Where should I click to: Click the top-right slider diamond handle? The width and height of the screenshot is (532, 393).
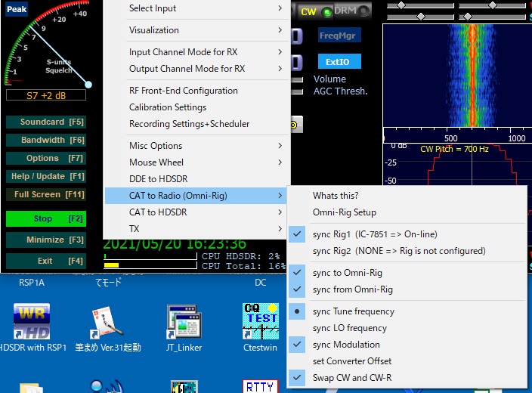pyautogui.click(x=492, y=5)
